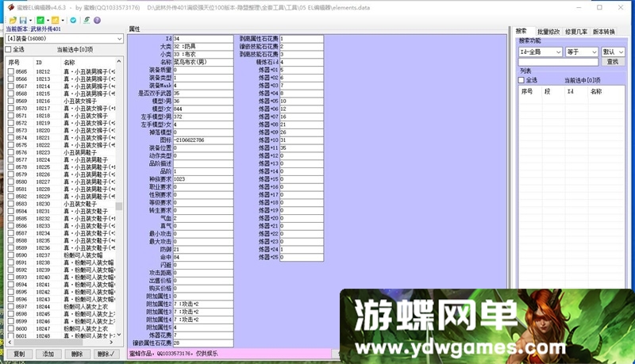Click the open folder toolbar icon

tap(13, 20)
